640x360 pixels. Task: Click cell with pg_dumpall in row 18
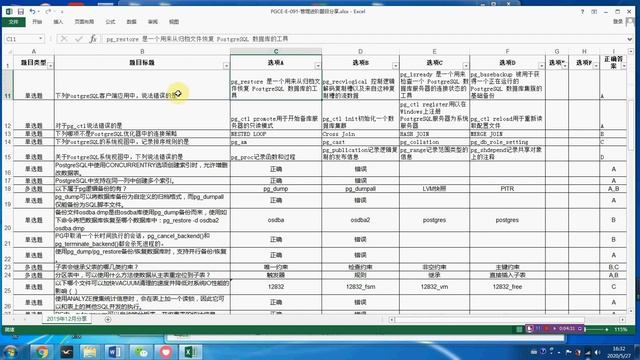click(x=360, y=189)
